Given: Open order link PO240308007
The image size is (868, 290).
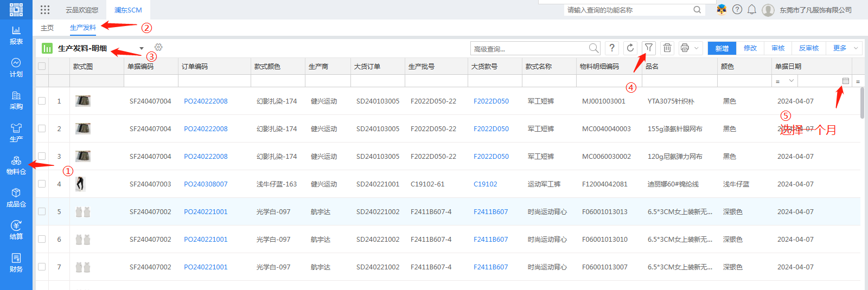Looking at the screenshot, I should coord(206,184).
